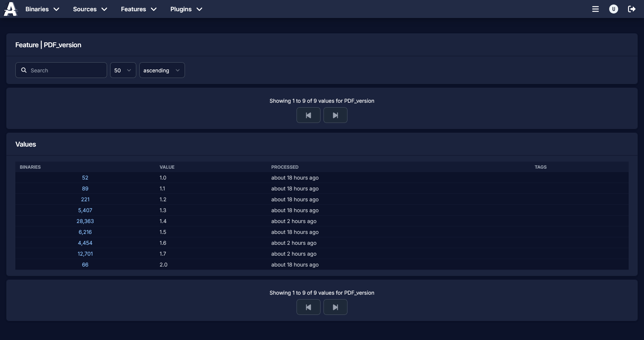Select the 52 binaries link for value 1.0
This screenshot has height=340, width=644.
click(85, 178)
